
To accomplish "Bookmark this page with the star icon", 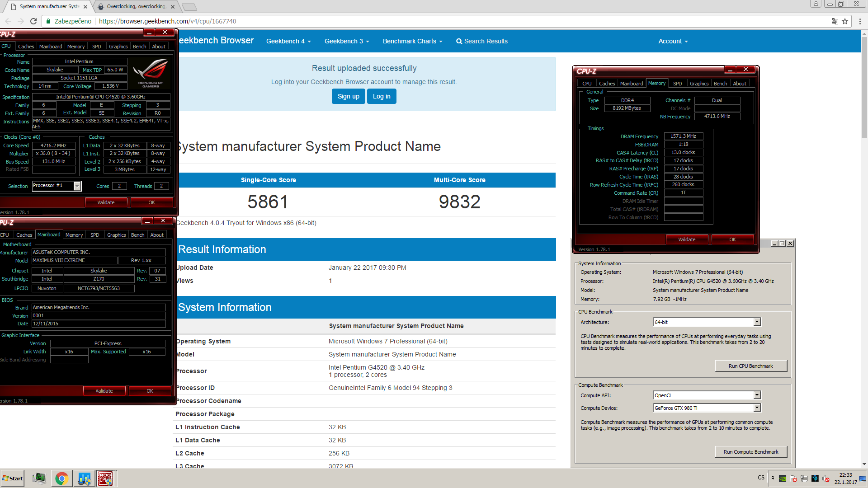I will coord(845,21).
